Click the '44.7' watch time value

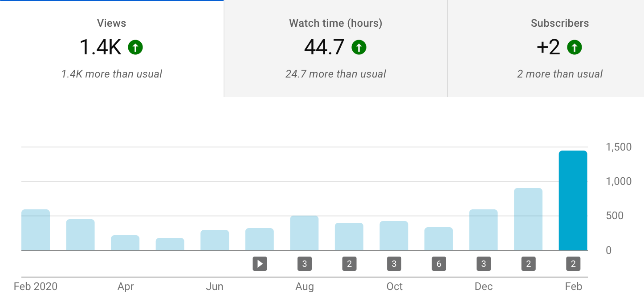[324, 47]
